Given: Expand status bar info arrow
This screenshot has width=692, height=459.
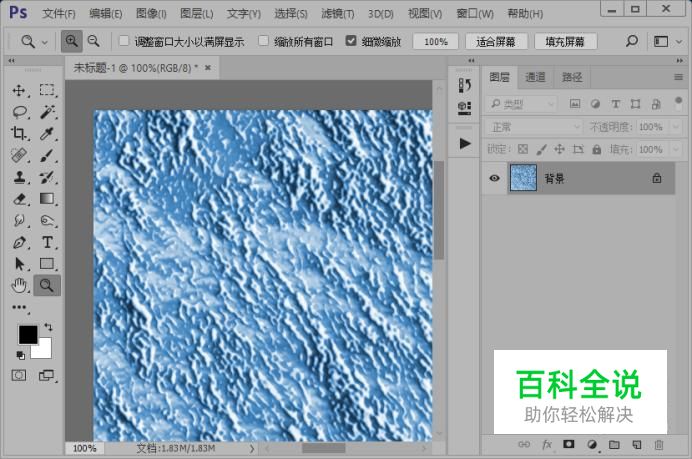Looking at the screenshot, I should pyautogui.click(x=252, y=448).
